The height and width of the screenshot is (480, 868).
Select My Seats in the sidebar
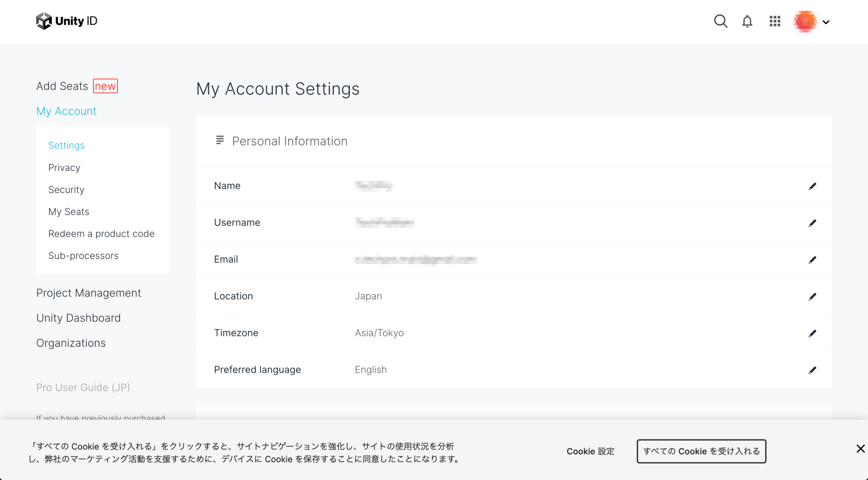[69, 212]
